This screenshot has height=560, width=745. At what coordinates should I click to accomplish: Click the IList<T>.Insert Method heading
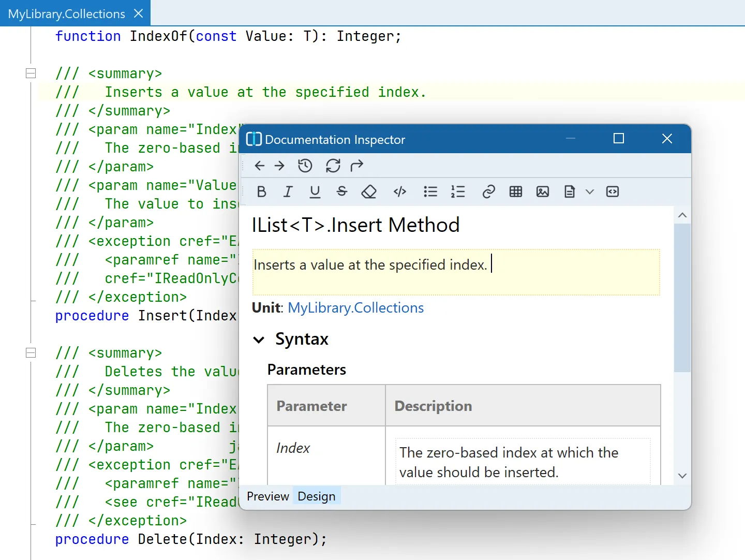point(356,225)
